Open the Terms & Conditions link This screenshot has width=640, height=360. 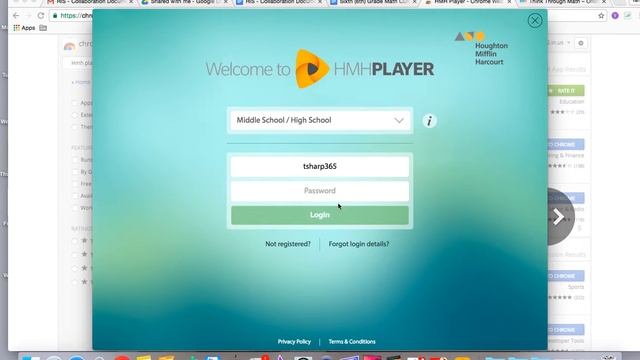click(x=352, y=342)
